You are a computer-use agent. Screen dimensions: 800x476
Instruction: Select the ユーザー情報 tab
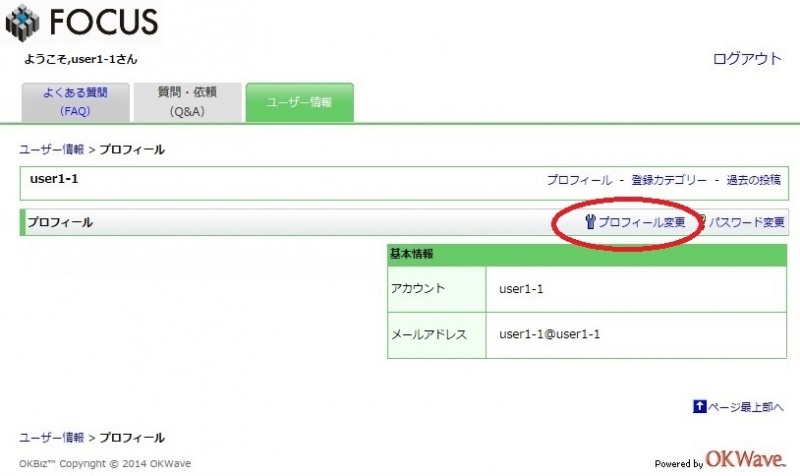(x=299, y=102)
